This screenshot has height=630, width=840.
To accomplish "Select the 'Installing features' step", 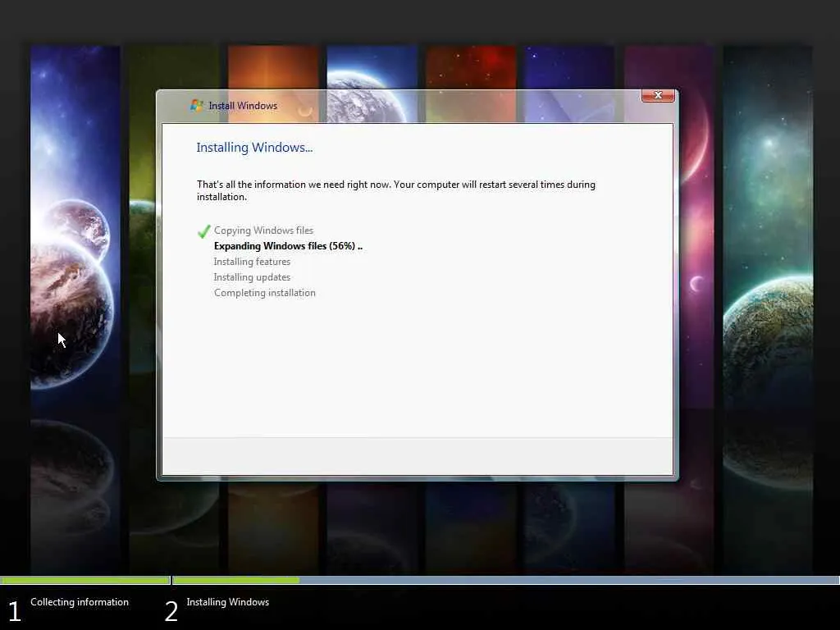I will click(x=252, y=262).
